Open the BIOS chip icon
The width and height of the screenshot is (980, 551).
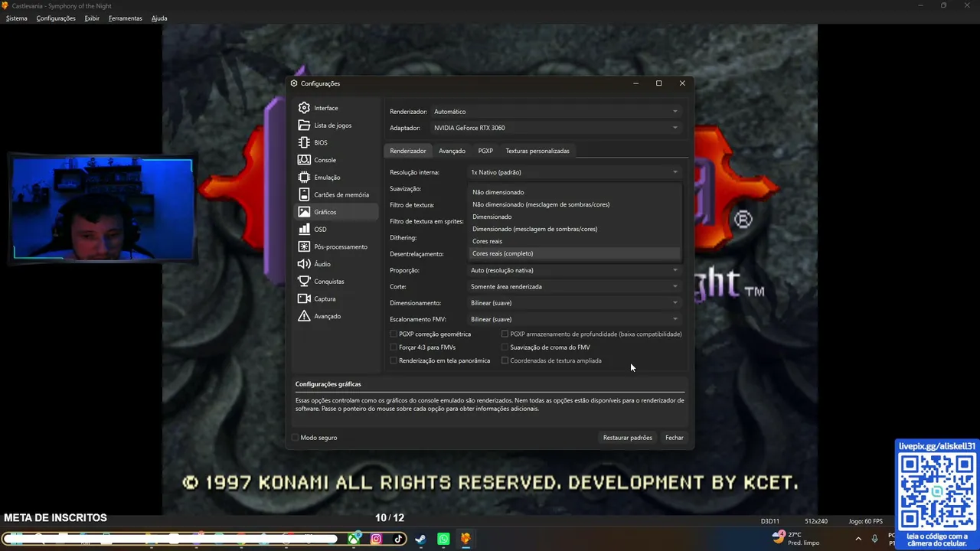304,142
